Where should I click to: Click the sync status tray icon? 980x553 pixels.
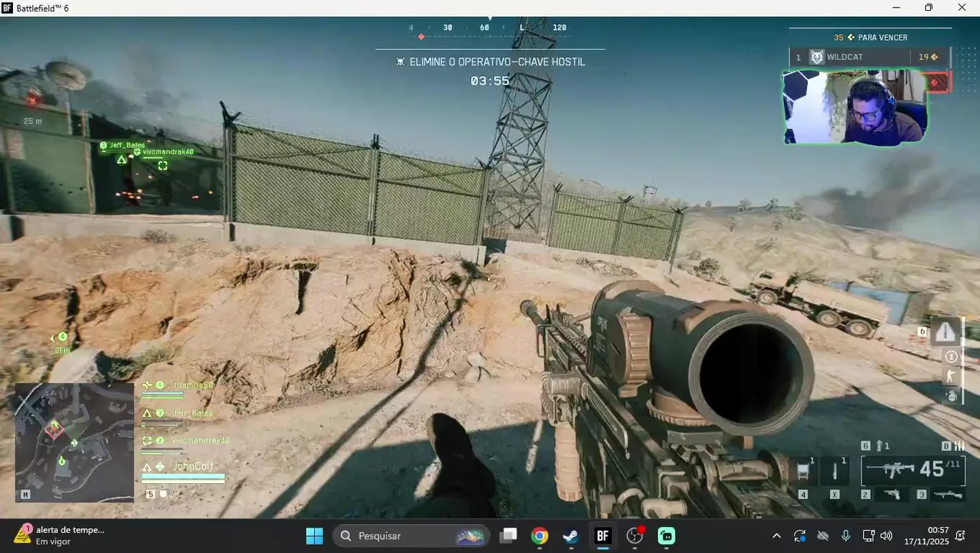pyautogui.click(x=799, y=535)
